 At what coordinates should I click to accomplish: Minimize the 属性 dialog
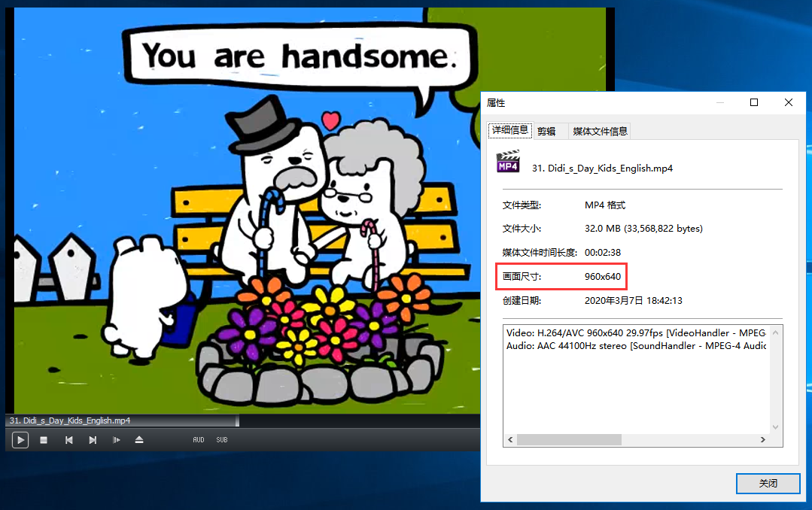click(x=720, y=102)
